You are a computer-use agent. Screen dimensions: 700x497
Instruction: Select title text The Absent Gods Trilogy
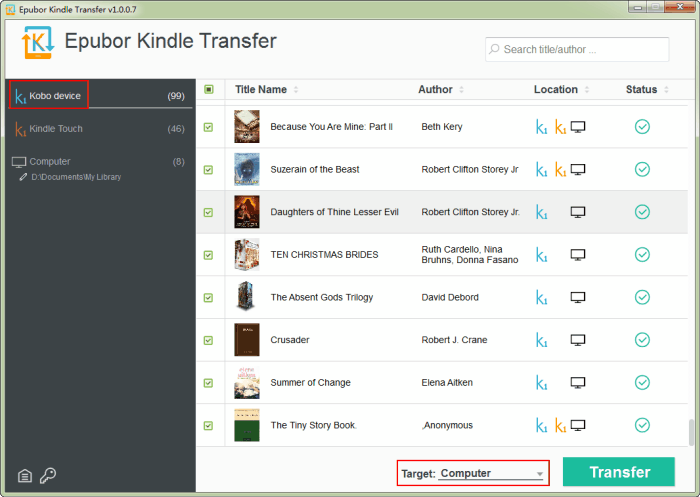click(x=321, y=297)
